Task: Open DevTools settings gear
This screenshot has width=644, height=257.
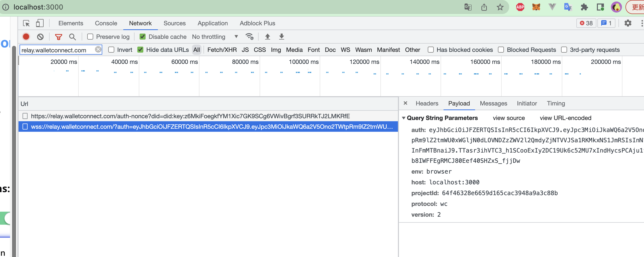Action: coord(628,23)
